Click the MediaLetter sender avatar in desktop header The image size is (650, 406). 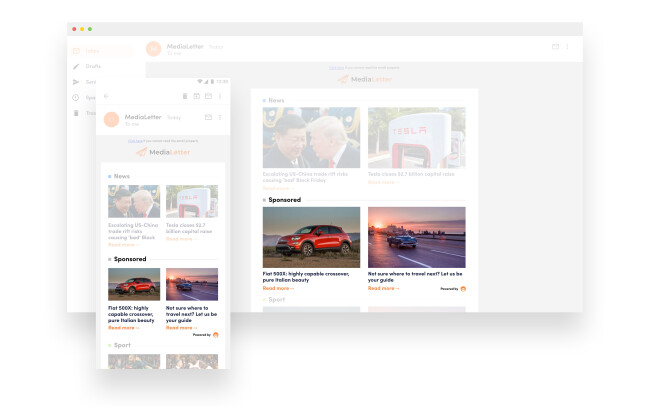coord(154,48)
